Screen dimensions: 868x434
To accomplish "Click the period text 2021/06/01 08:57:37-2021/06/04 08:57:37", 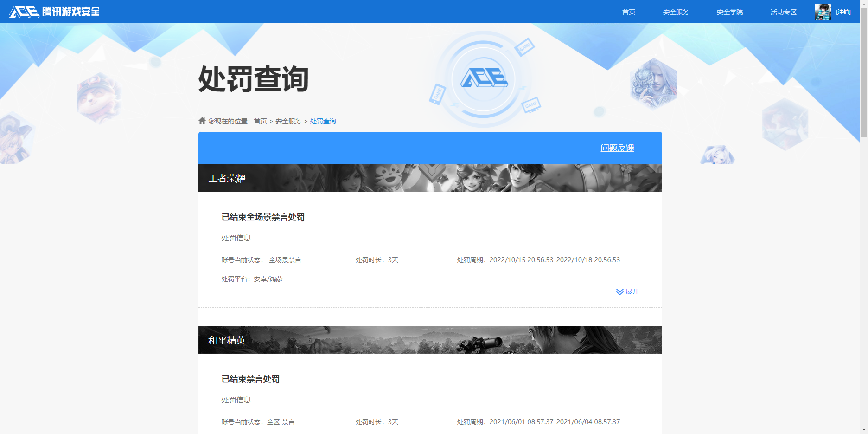I will (x=555, y=422).
